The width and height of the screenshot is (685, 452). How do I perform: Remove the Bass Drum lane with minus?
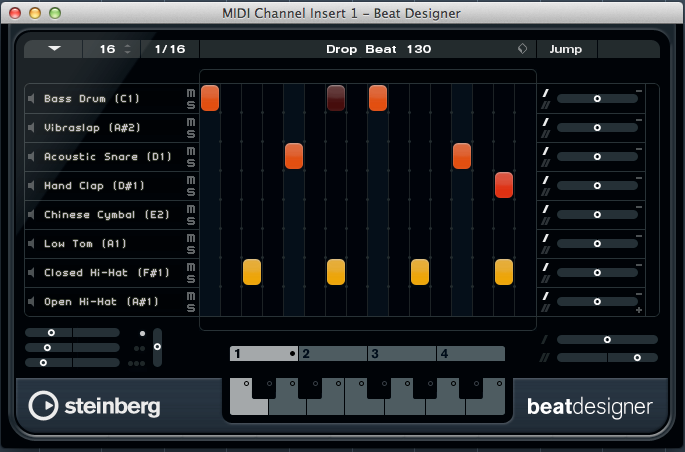[x=639, y=91]
